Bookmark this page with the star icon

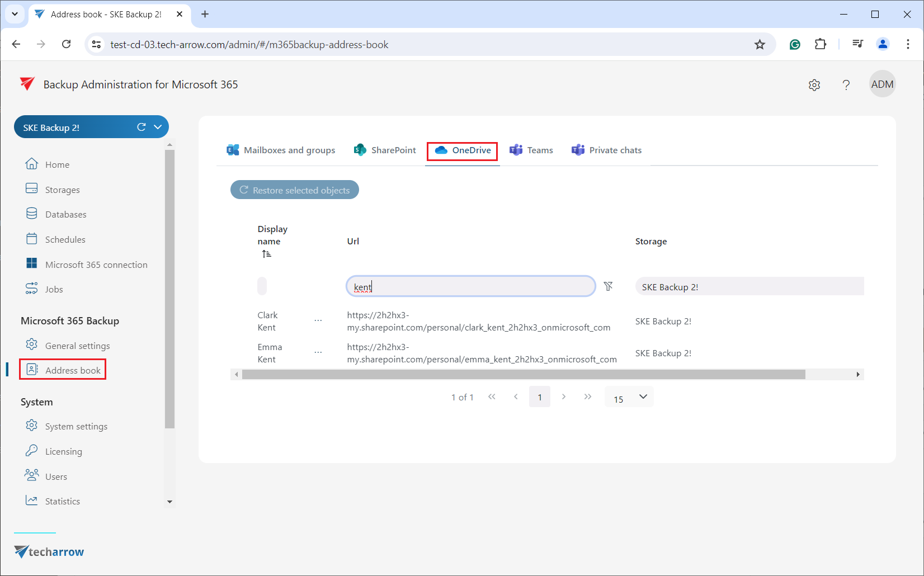[760, 45]
